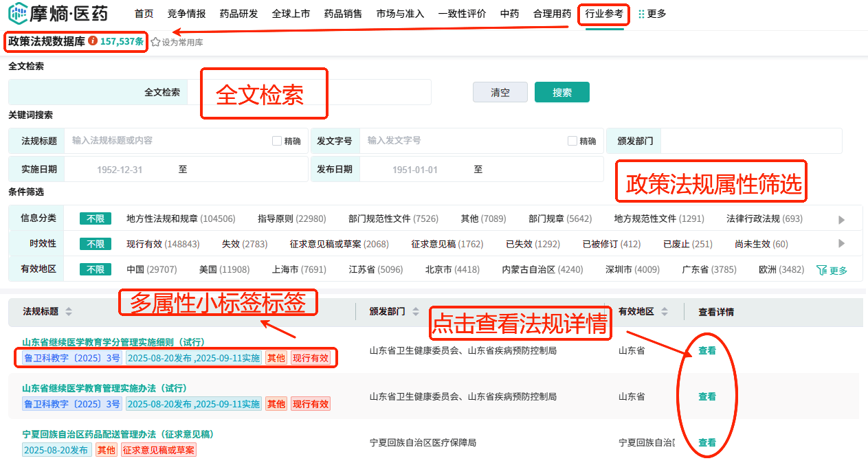Enable 精确 checkbox for 发文字号
868x463 pixels.
click(x=572, y=141)
